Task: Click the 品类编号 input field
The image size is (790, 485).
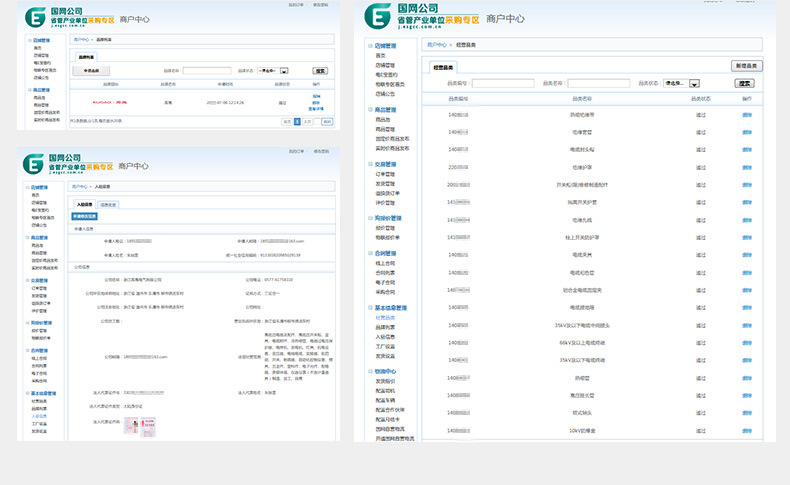Action: (x=502, y=83)
